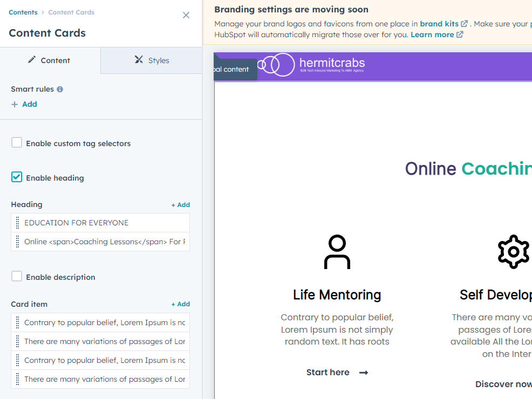Enable custom tag selectors checkbox
Screen dimensions: 532x399
tap(17, 143)
